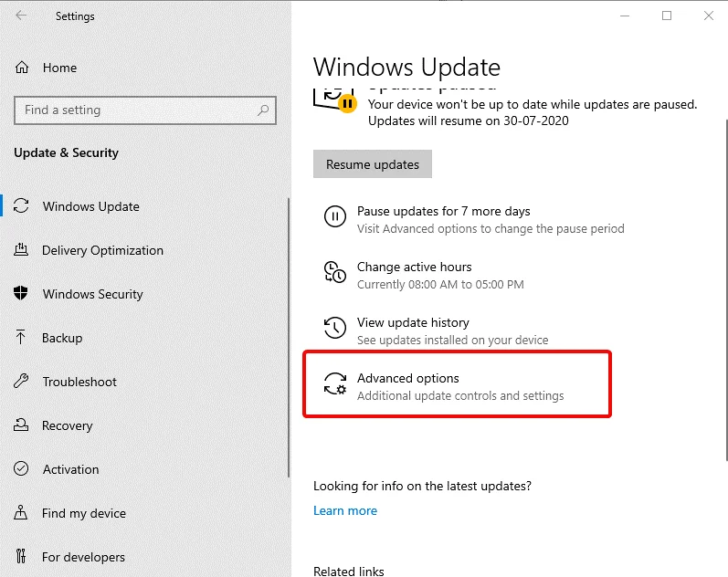Viewport: 728px width, 577px height.
Task: Click the For developers tools icon
Action: (x=20, y=556)
